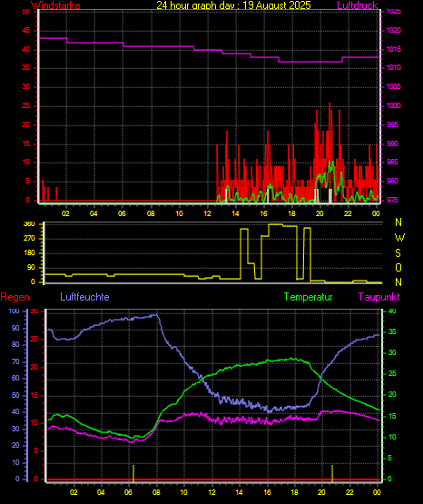Viewport: 423px width, 504px height.
Task: Click the 100 value on humidity axis
Action: [15, 311]
